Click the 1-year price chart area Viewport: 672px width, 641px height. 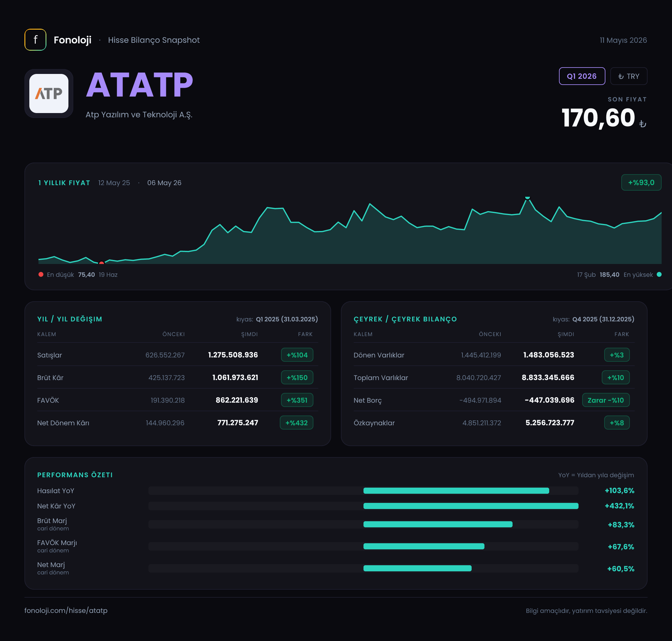click(x=350, y=230)
